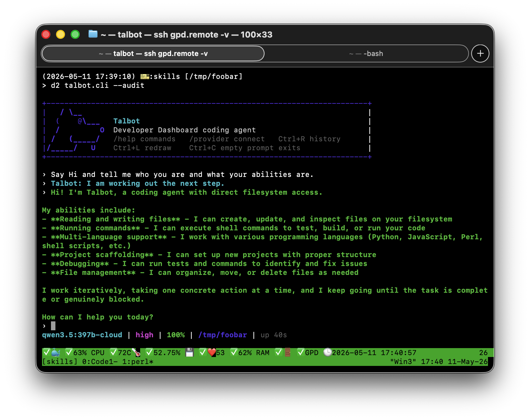The width and height of the screenshot is (530, 420).
Task: Click Developer Dashboard coding agent subtitle
Action: [x=184, y=130]
